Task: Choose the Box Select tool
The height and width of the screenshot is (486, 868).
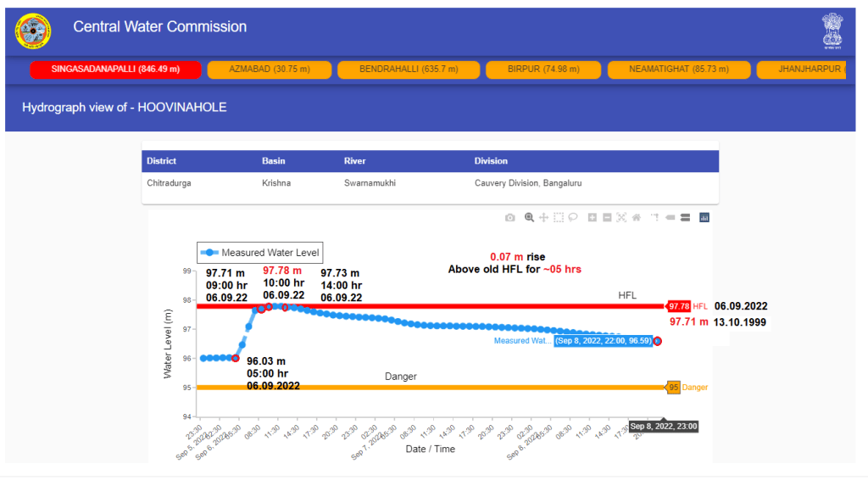Action: (x=558, y=218)
